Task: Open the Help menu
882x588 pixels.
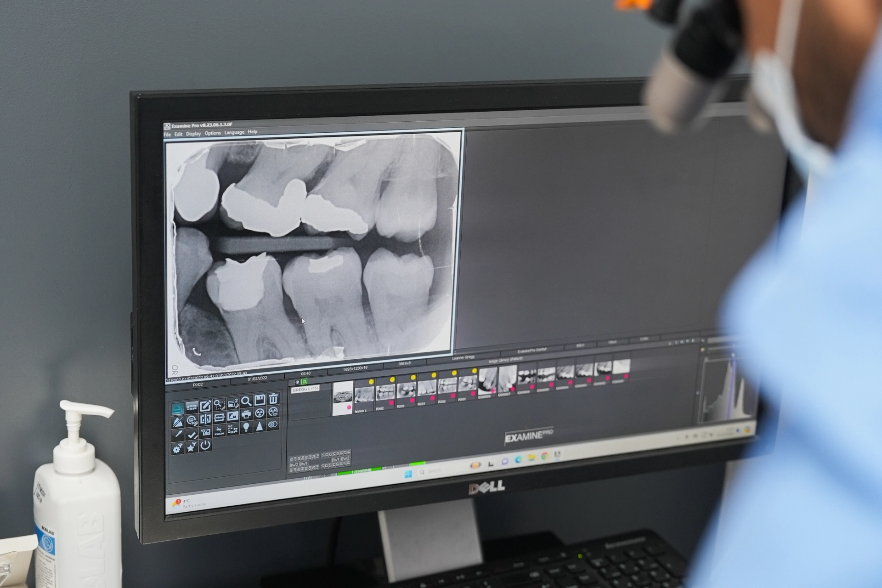Action: (253, 132)
